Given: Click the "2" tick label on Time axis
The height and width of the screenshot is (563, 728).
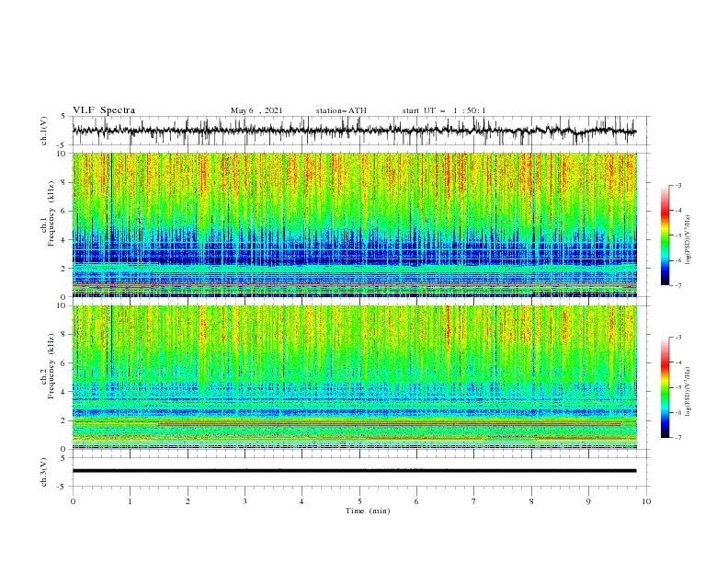Looking at the screenshot, I should 188,501.
